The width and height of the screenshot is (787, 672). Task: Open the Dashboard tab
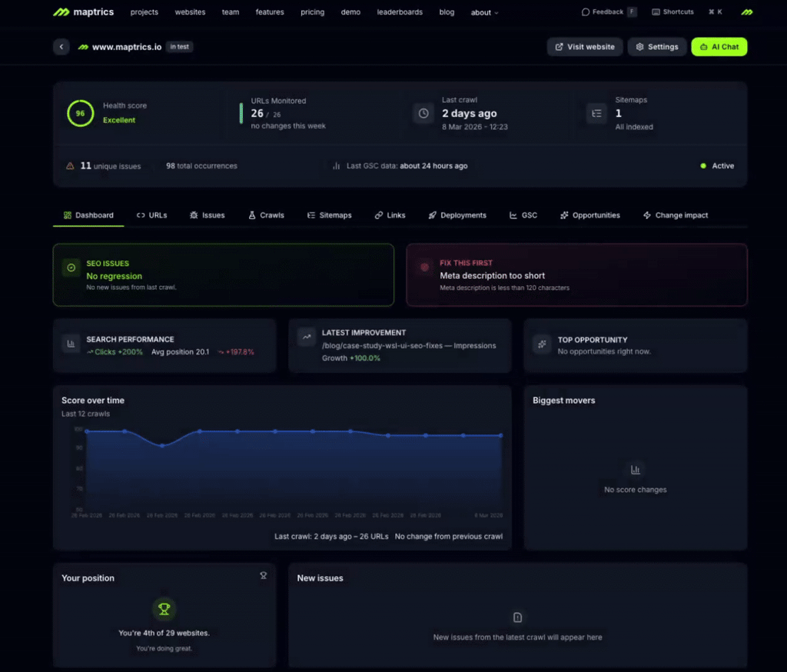[88, 215]
